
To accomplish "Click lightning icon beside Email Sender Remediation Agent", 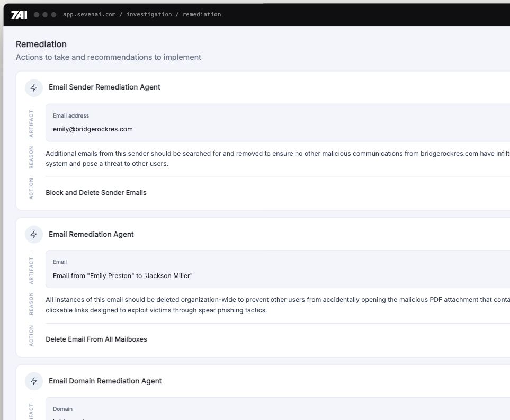I will tap(34, 88).
